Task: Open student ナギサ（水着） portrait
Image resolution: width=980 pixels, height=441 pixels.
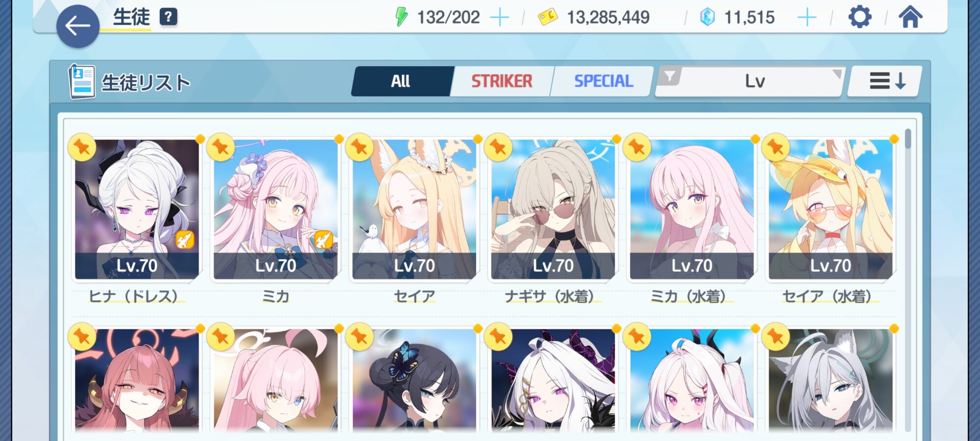Action: [x=553, y=209]
